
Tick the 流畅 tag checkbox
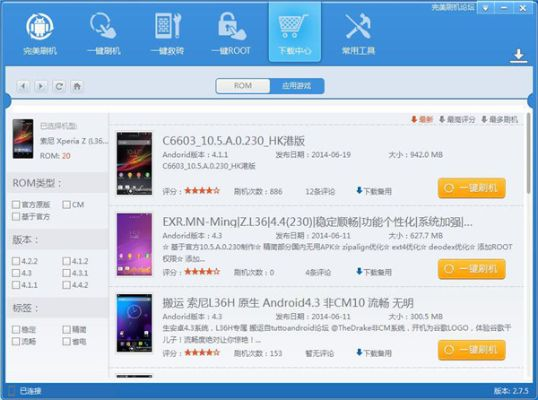point(16,341)
